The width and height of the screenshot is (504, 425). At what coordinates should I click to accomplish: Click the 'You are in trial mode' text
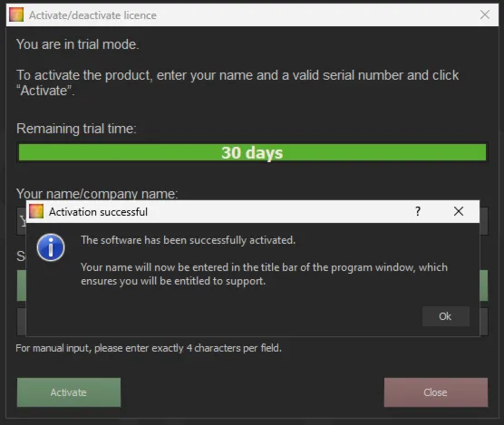coord(77,44)
